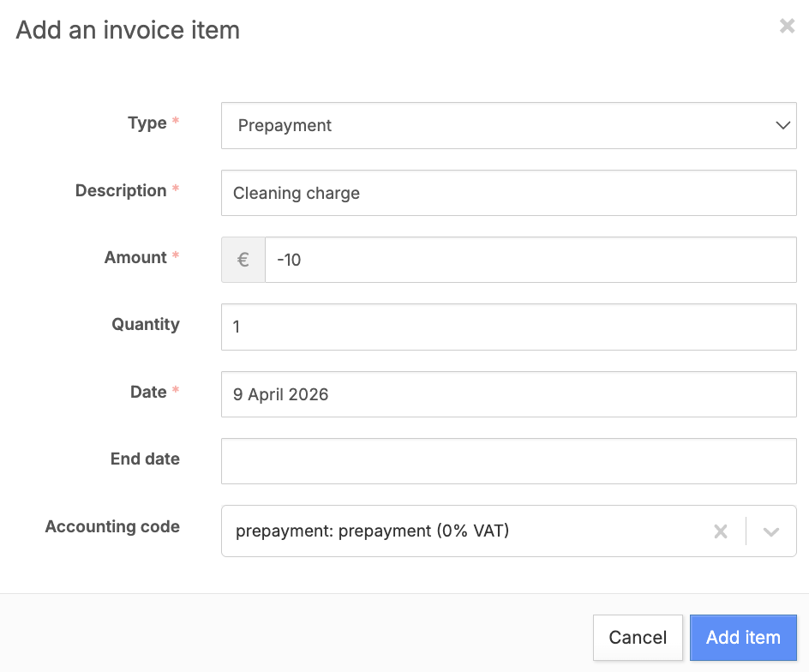This screenshot has width=809, height=672.
Task: Click the Cancel button
Action: (638, 638)
